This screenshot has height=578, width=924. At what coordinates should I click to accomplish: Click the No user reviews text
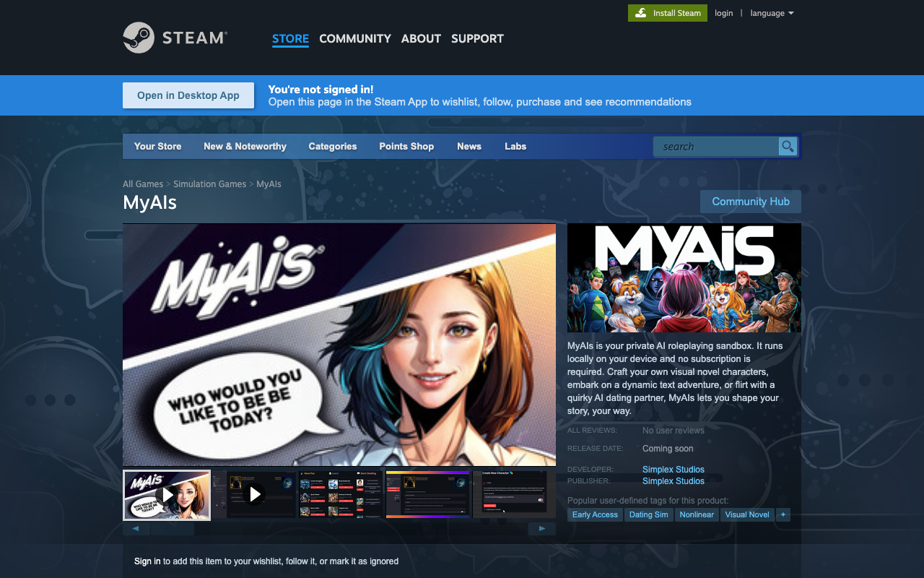(674, 431)
